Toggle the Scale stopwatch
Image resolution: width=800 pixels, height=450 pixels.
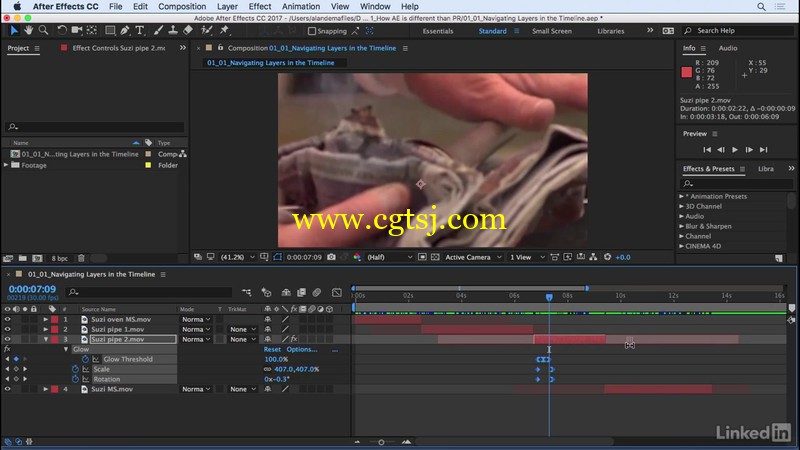[75, 369]
